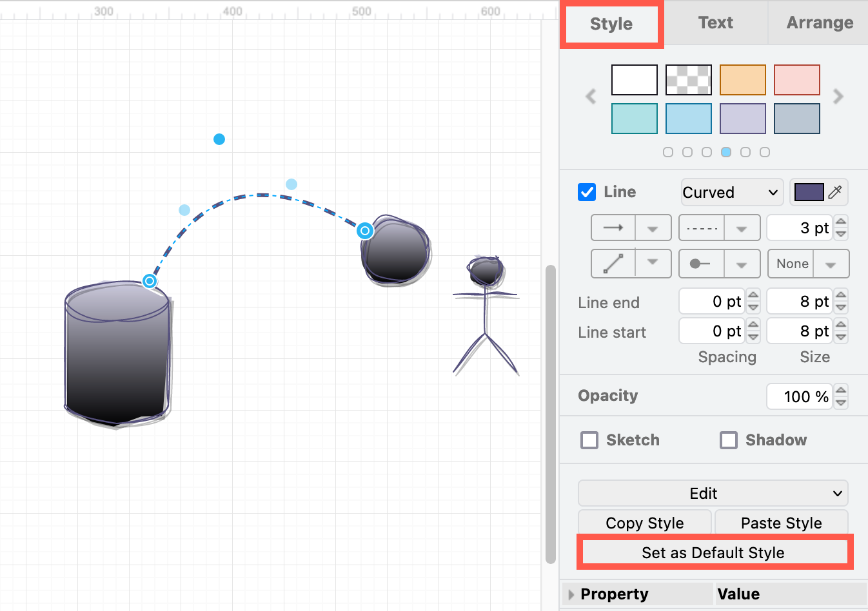Enable the Shadow option
This screenshot has width=868, height=611.
click(729, 440)
